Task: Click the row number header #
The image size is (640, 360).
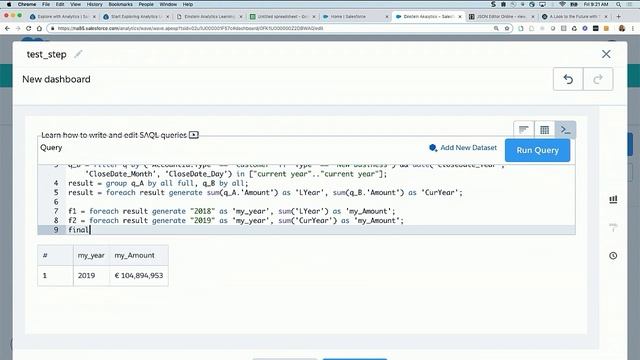Action: (55, 256)
